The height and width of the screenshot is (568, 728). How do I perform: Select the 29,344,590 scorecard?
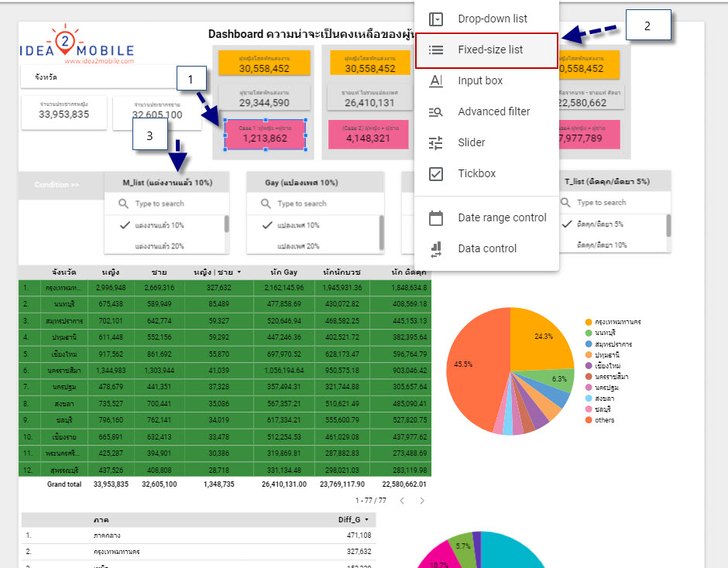tap(264, 98)
